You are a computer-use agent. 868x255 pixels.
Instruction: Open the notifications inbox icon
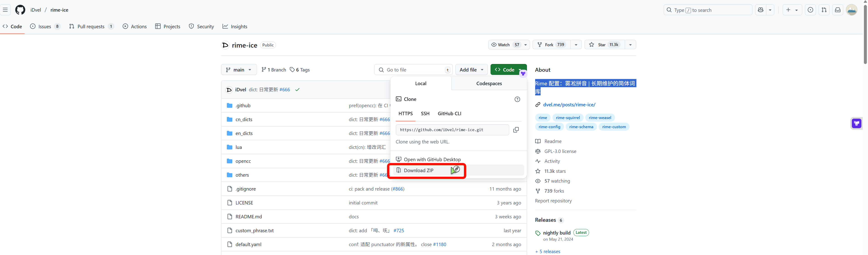click(838, 10)
